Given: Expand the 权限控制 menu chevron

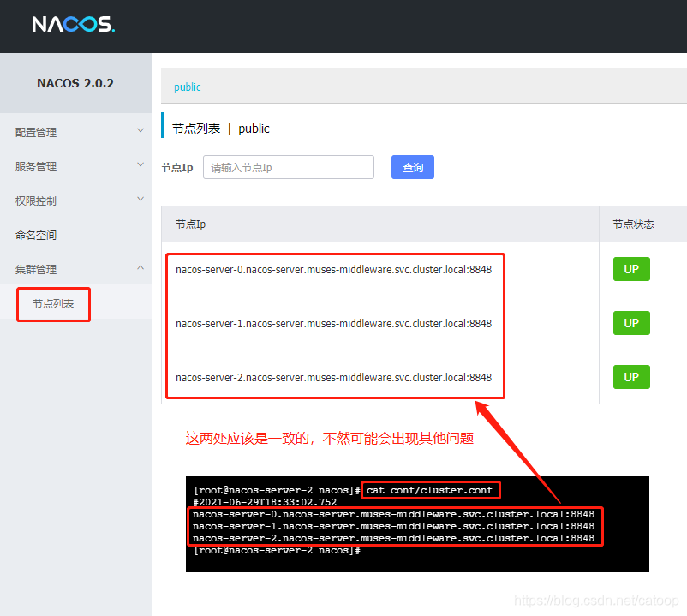Looking at the screenshot, I should [x=140, y=199].
